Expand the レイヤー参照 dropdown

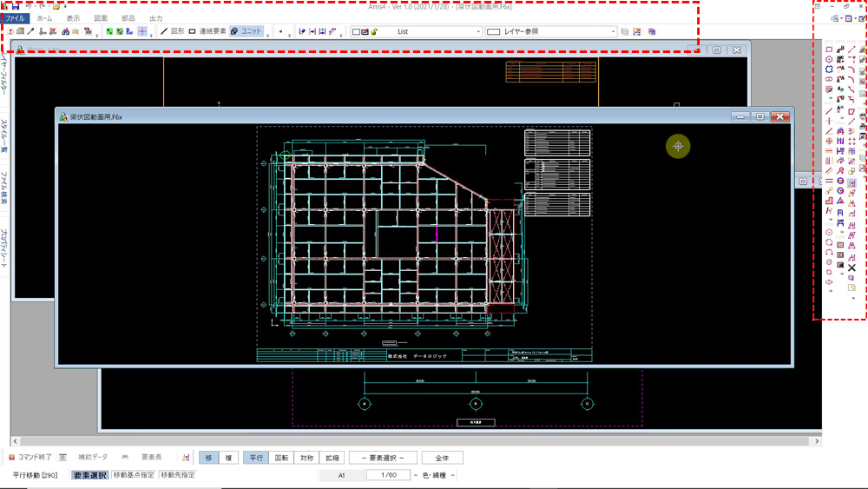coord(613,32)
